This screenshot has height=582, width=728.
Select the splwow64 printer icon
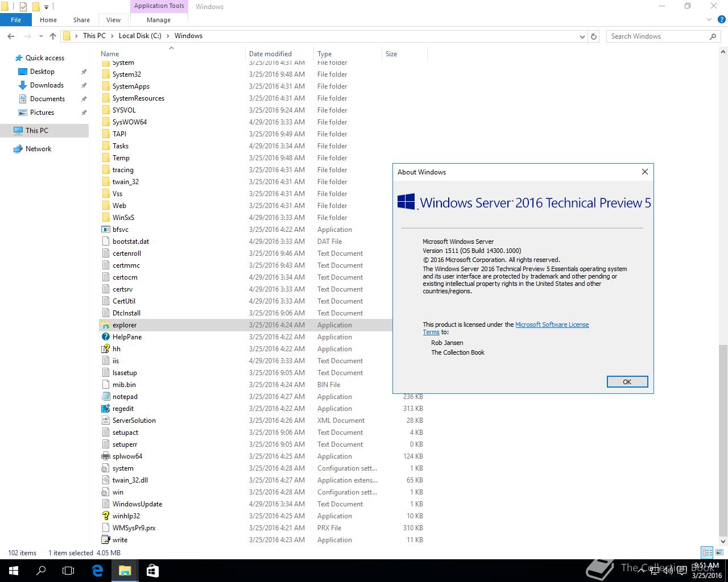point(105,456)
